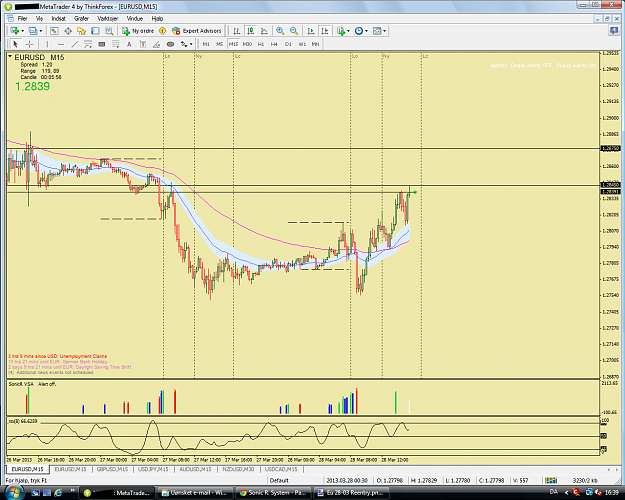Switch to the NZDUSD,M30 chart tab
625x500 pixels.
pyautogui.click(x=238, y=469)
